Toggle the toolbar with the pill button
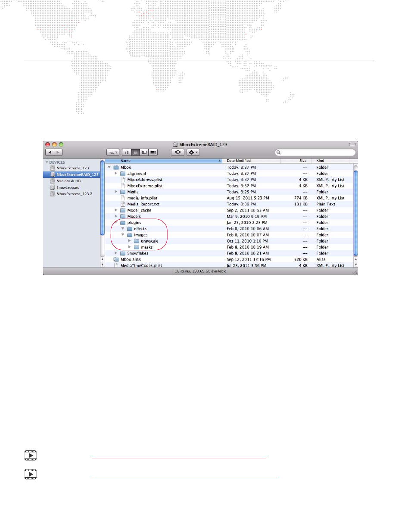This screenshot has height=532, width=411. tap(352, 144)
